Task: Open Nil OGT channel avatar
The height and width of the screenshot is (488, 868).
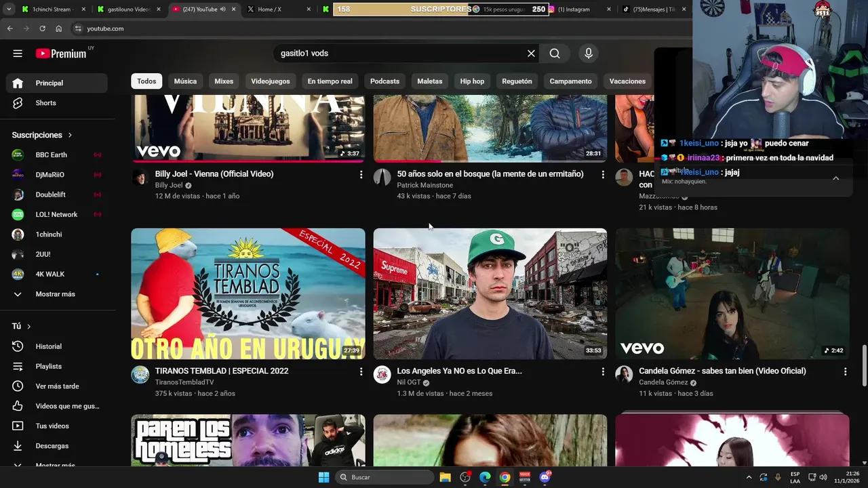Action: pyautogui.click(x=382, y=375)
